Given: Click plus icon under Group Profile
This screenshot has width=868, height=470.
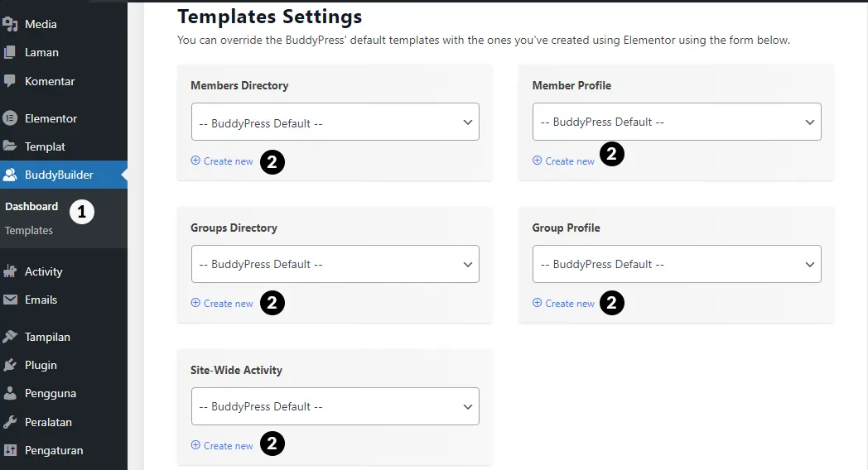Looking at the screenshot, I should pos(537,303).
